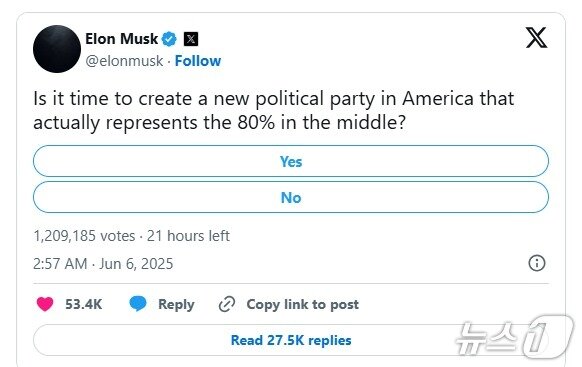Click the X affiliation badge beside name
The image size is (582, 367).
click(x=191, y=39)
